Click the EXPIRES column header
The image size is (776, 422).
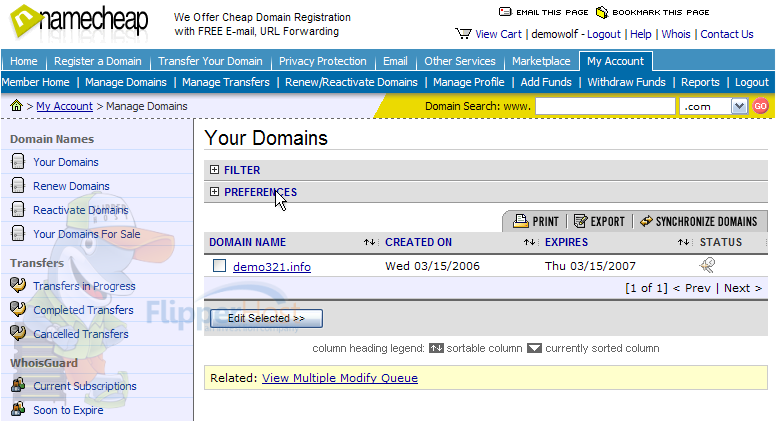click(x=566, y=242)
